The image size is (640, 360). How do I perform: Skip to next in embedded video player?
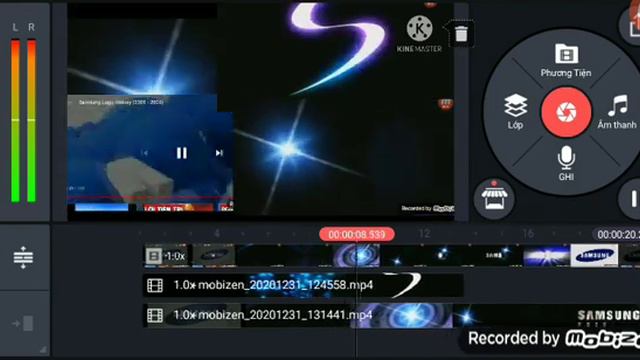pyautogui.click(x=219, y=153)
